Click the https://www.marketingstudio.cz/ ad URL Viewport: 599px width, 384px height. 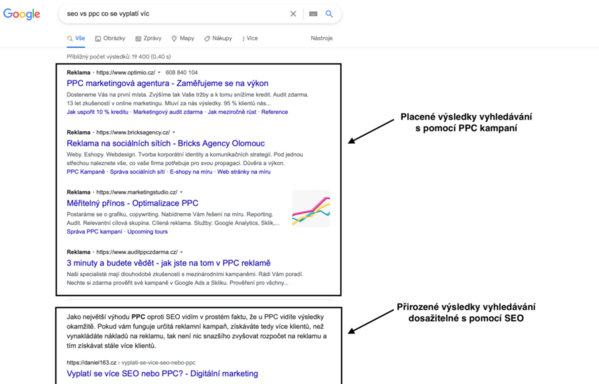tap(137, 192)
